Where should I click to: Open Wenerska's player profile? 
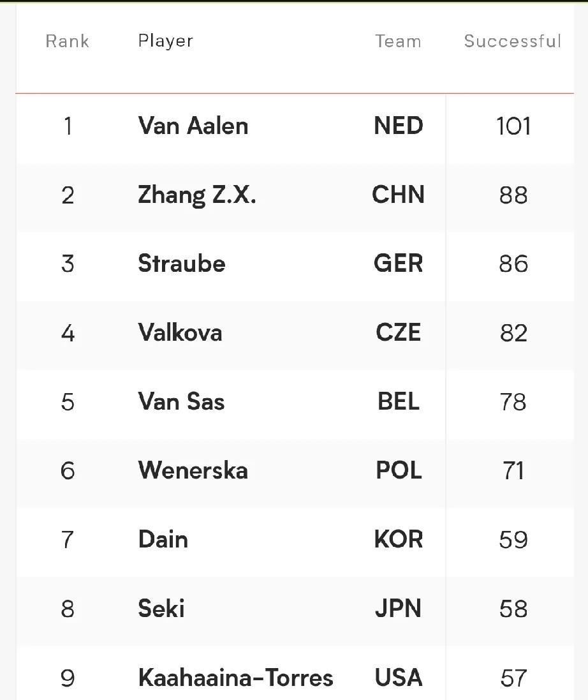(193, 470)
